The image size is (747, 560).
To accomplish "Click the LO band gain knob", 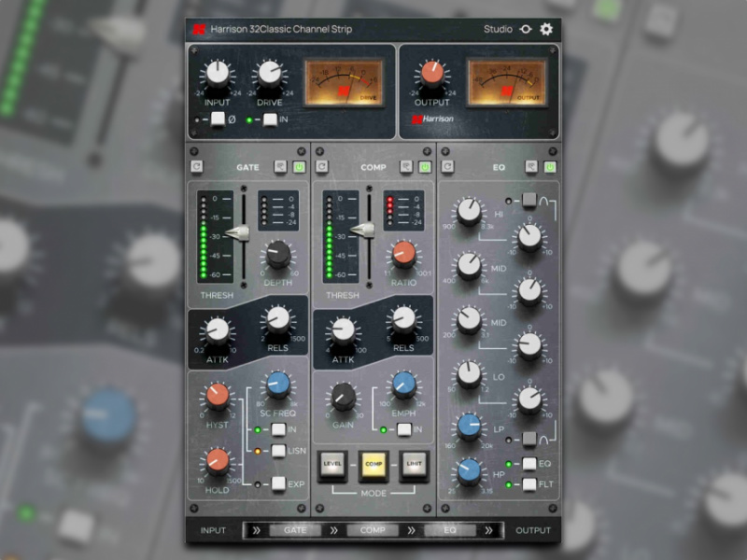I will coord(529,399).
